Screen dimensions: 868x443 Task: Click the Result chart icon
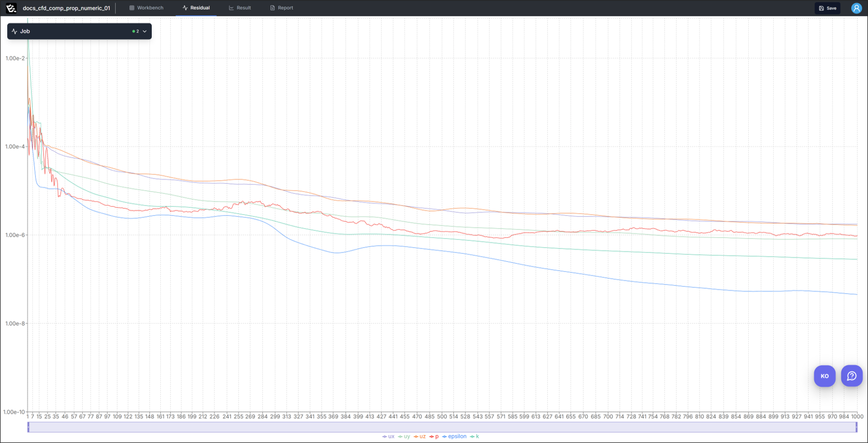coord(231,8)
